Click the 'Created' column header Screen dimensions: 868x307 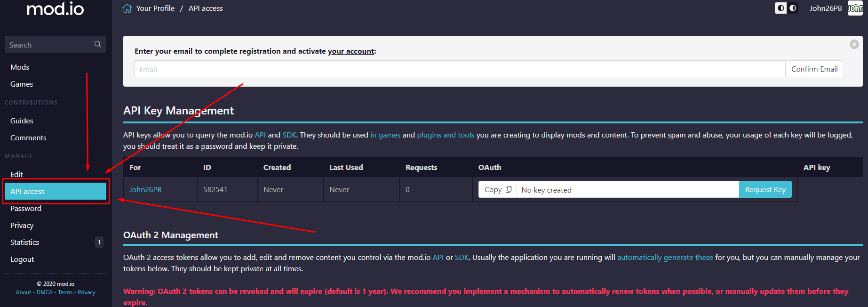pyautogui.click(x=277, y=167)
